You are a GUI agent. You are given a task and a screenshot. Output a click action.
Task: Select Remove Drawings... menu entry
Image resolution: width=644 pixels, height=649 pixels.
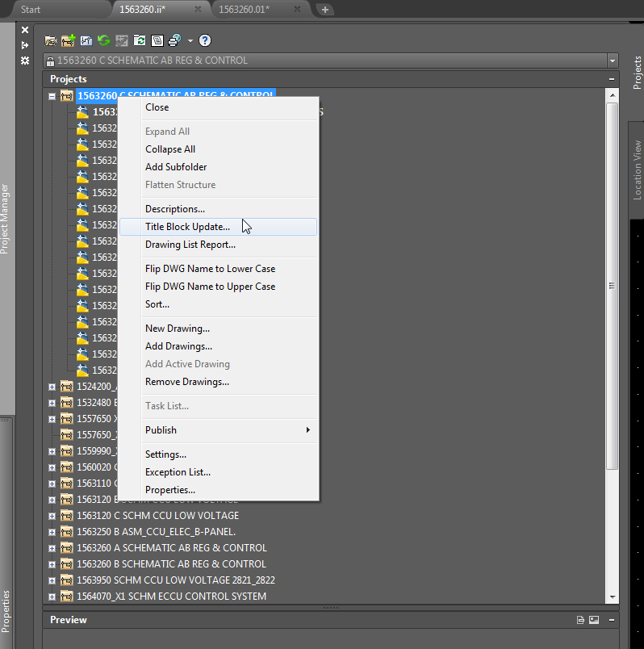[218, 382]
